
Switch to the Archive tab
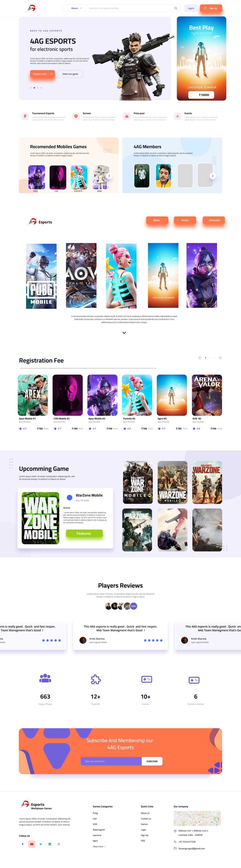[x=185, y=220]
